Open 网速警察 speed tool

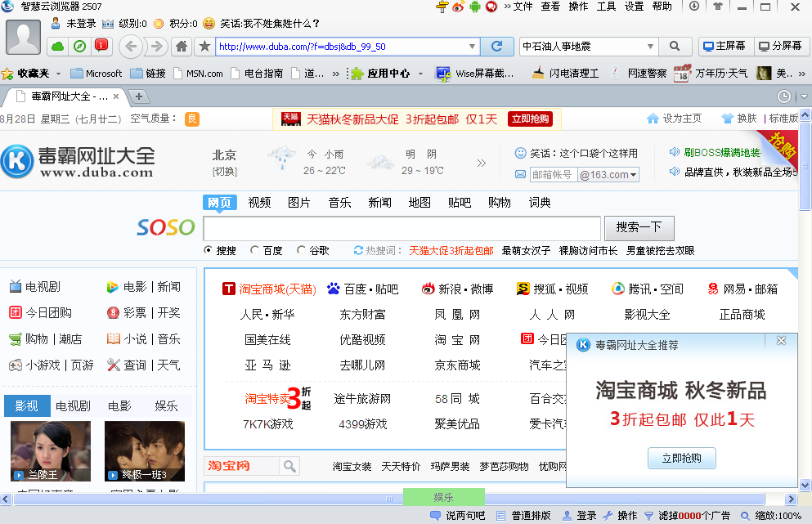point(638,74)
